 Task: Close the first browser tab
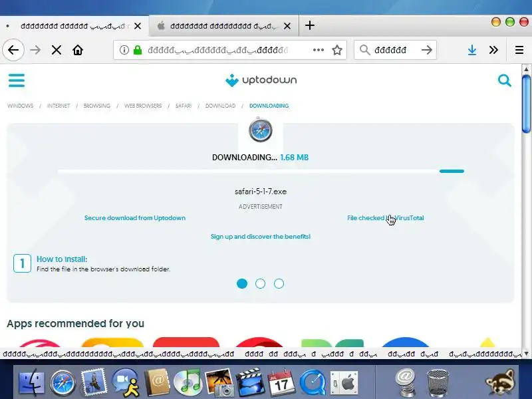click(138, 26)
